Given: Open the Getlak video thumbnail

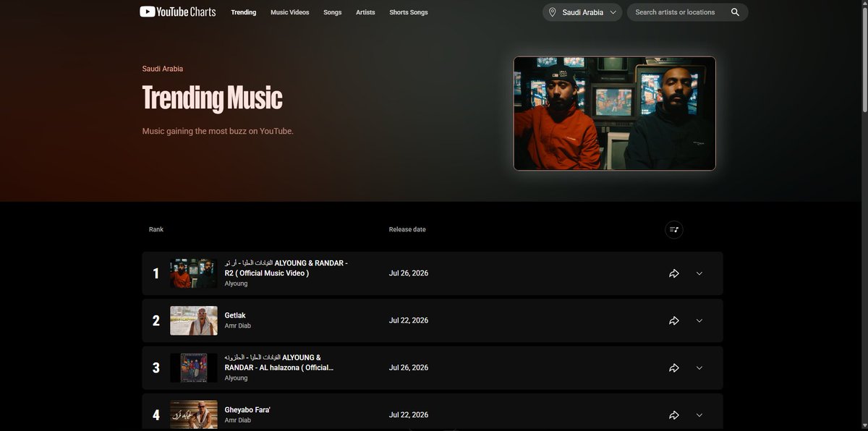Looking at the screenshot, I should pyautogui.click(x=194, y=320).
